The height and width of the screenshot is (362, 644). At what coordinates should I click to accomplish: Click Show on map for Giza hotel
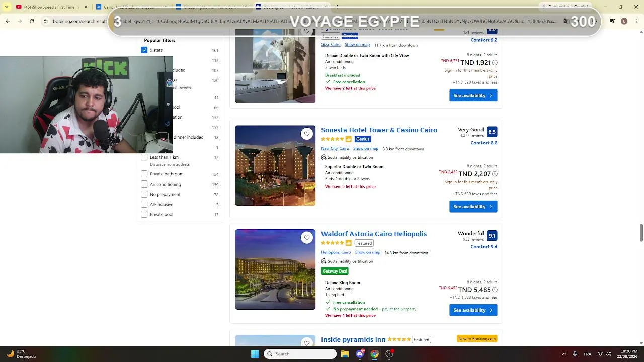coord(357,45)
